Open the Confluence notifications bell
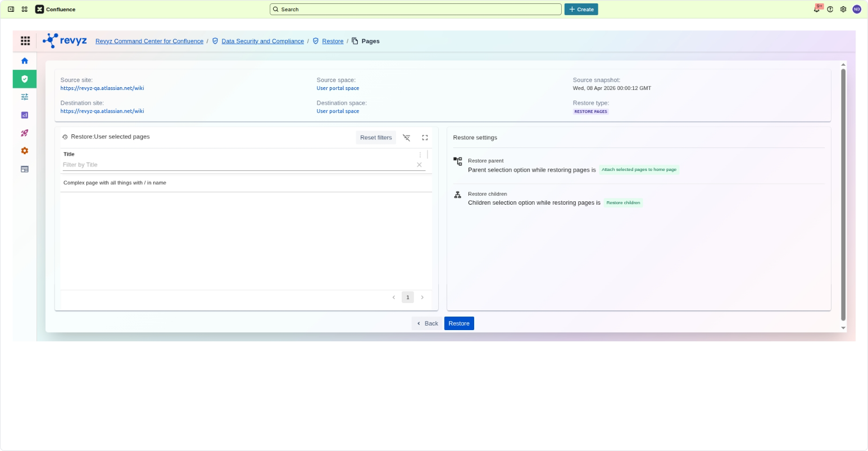 817,10
